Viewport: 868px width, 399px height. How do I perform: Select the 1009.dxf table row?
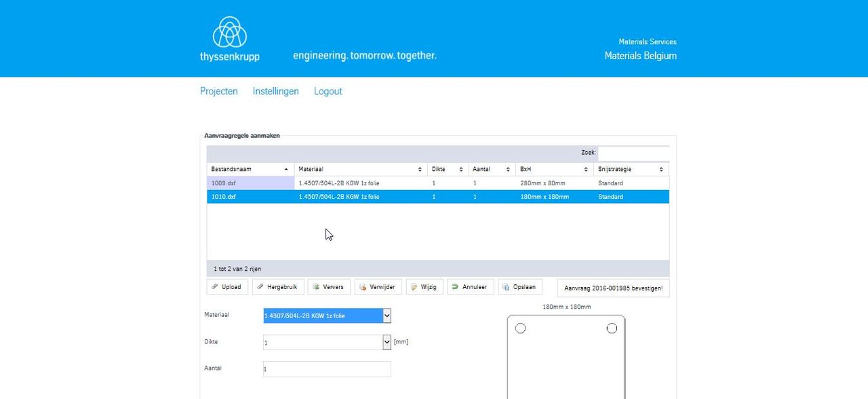(x=438, y=183)
